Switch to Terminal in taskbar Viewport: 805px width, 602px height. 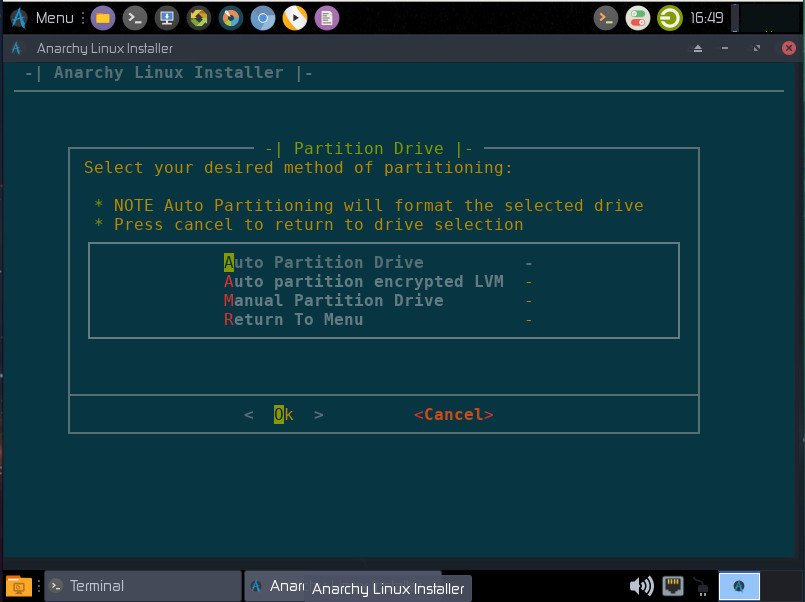[x=143, y=586]
